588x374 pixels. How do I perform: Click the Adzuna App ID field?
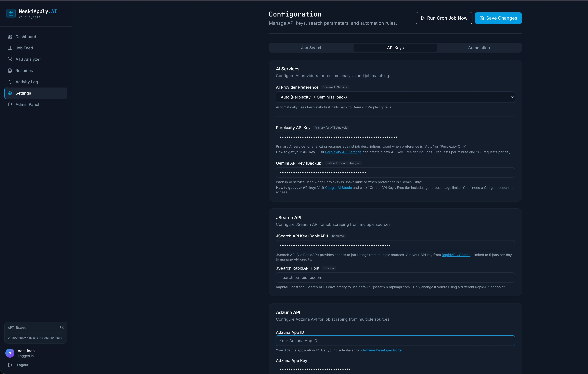tap(395, 341)
